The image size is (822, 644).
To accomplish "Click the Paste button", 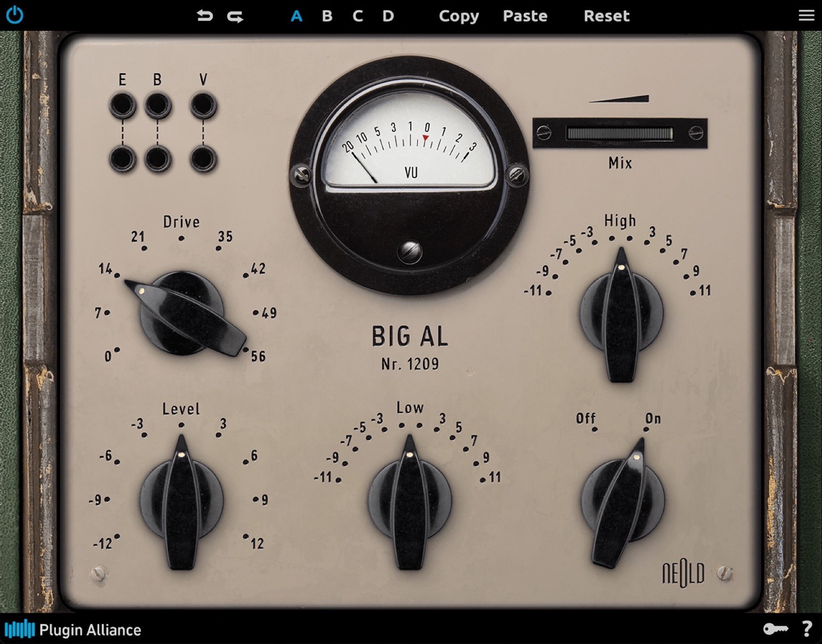I will [525, 16].
